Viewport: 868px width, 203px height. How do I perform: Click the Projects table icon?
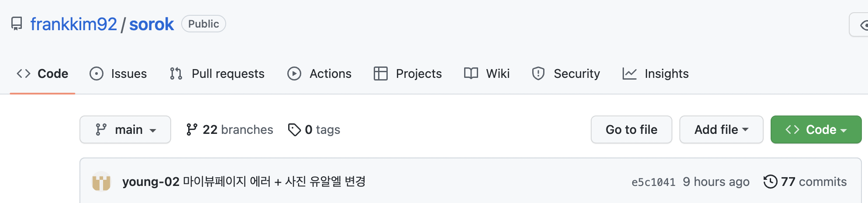381,73
